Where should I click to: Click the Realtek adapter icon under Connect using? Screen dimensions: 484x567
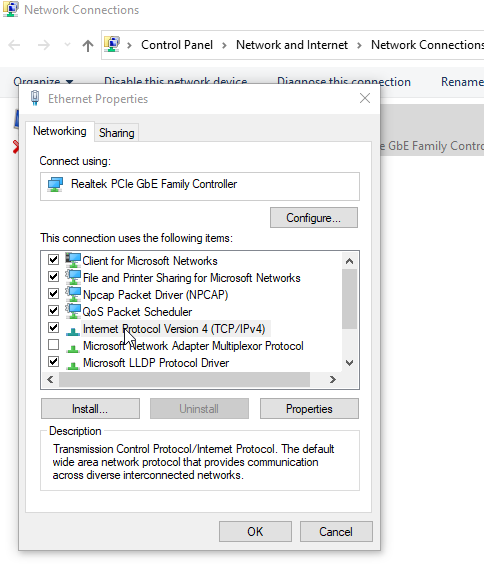pos(55,184)
